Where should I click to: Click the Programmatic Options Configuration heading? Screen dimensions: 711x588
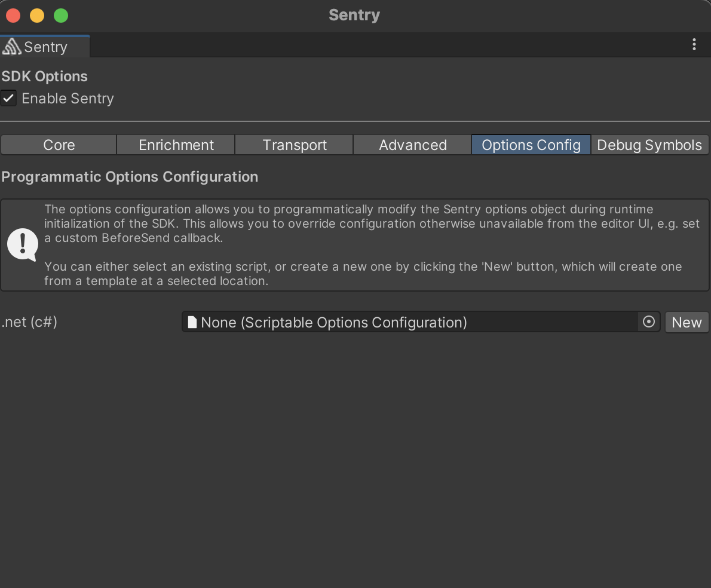point(130,176)
